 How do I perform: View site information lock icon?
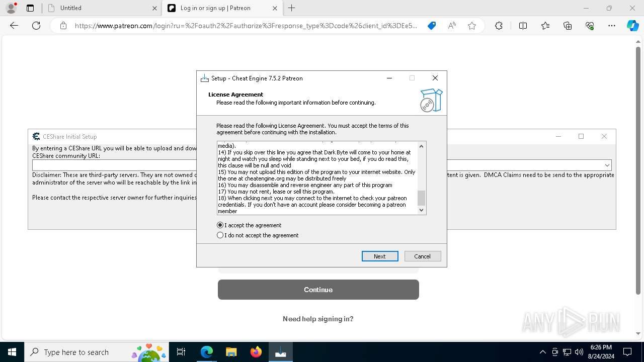click(63, 26)
